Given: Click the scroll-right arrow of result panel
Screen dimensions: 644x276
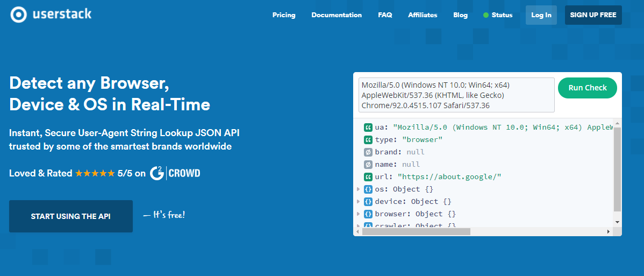Looking at the screenshot, I should coord(609,231).
